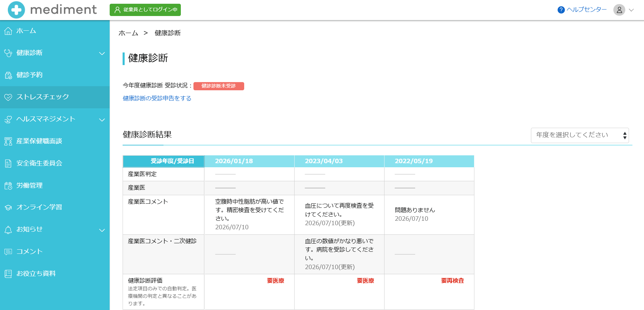644x310 pixels.
Task: Click the heart icon for ストレスチェック
Action: 8,97
